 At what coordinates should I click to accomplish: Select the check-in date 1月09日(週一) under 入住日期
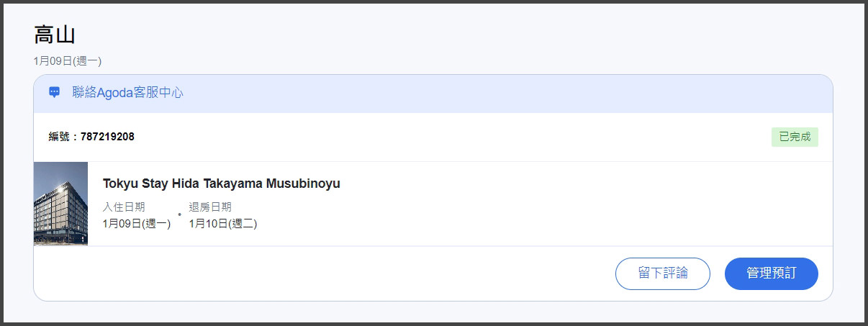(137, 223)
